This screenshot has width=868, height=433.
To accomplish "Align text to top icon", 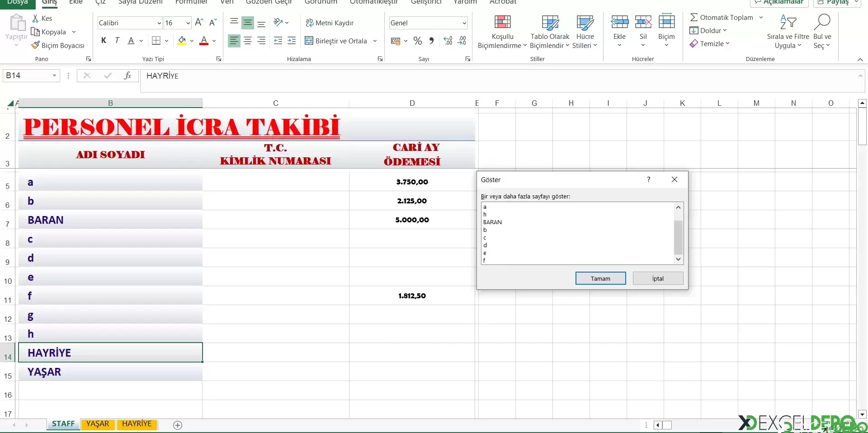I will pos(234,22).
